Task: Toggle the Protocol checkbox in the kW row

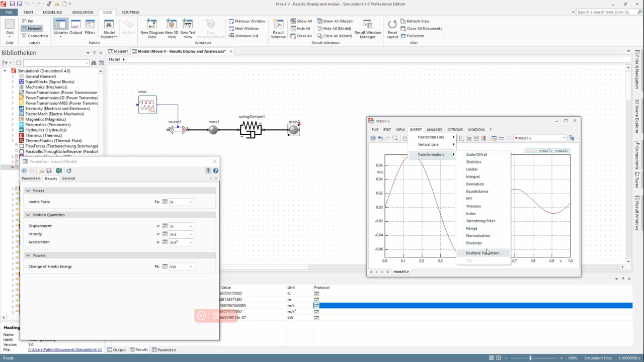Action: point(316,318)
